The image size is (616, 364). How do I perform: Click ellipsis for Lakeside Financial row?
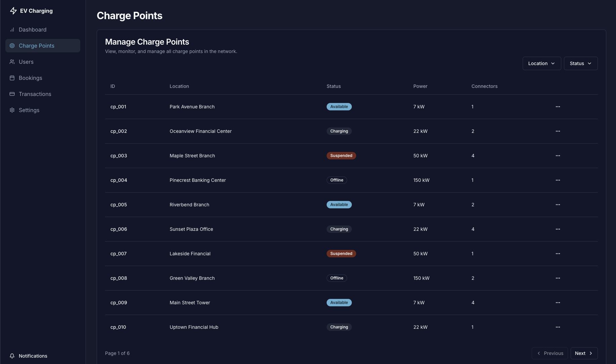[558, 254]
